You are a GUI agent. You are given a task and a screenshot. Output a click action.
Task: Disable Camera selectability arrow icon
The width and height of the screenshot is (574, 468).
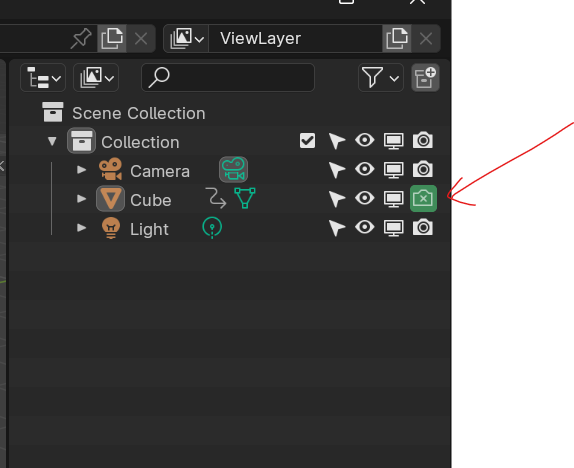(336, 170)
